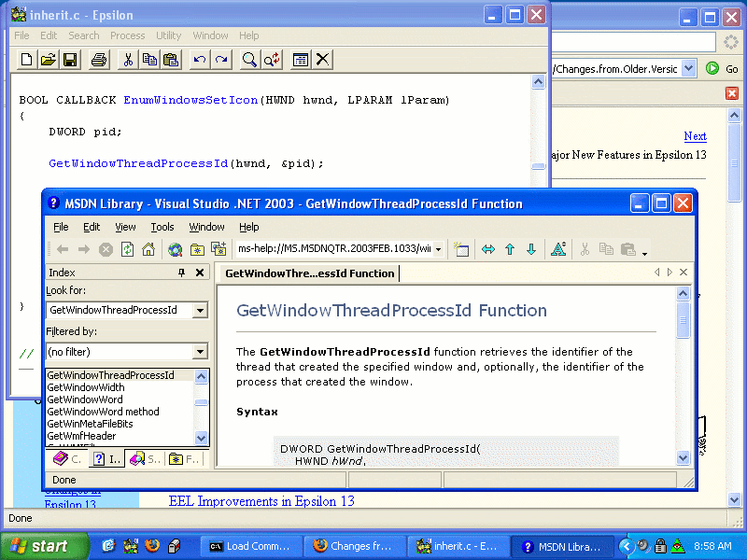
Task: Go to previous topic with up arrow in MSDN
Action: [x=510, y=249]
